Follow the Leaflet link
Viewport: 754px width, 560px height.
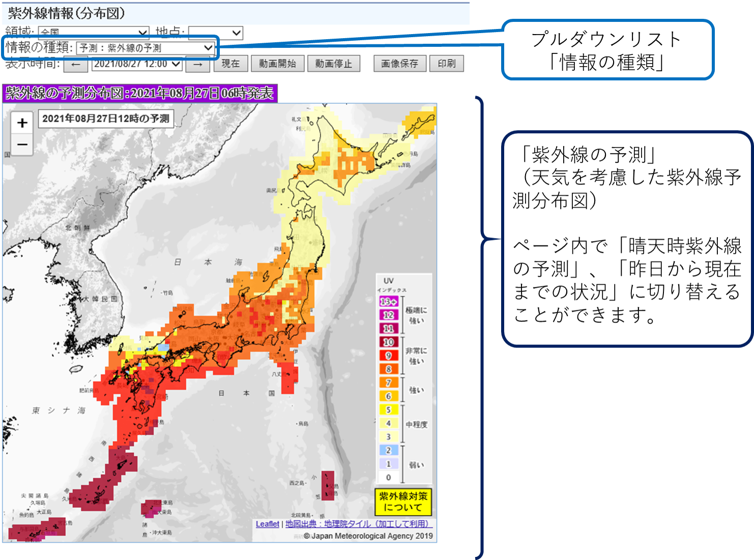coord(267,524)
